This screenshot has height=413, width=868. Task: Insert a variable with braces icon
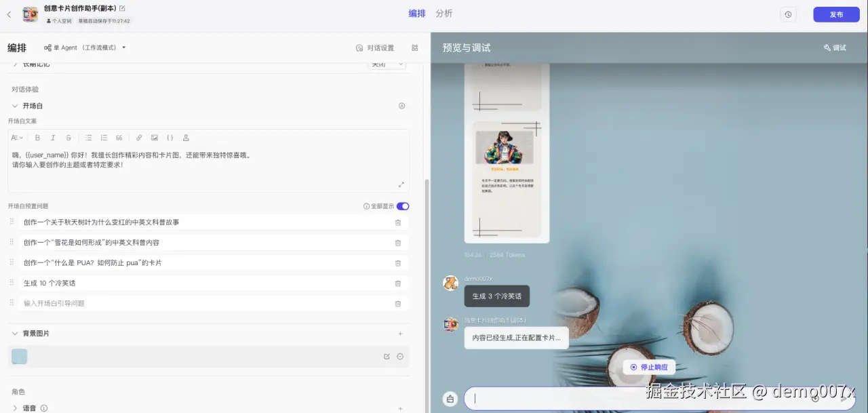point(170,138)
